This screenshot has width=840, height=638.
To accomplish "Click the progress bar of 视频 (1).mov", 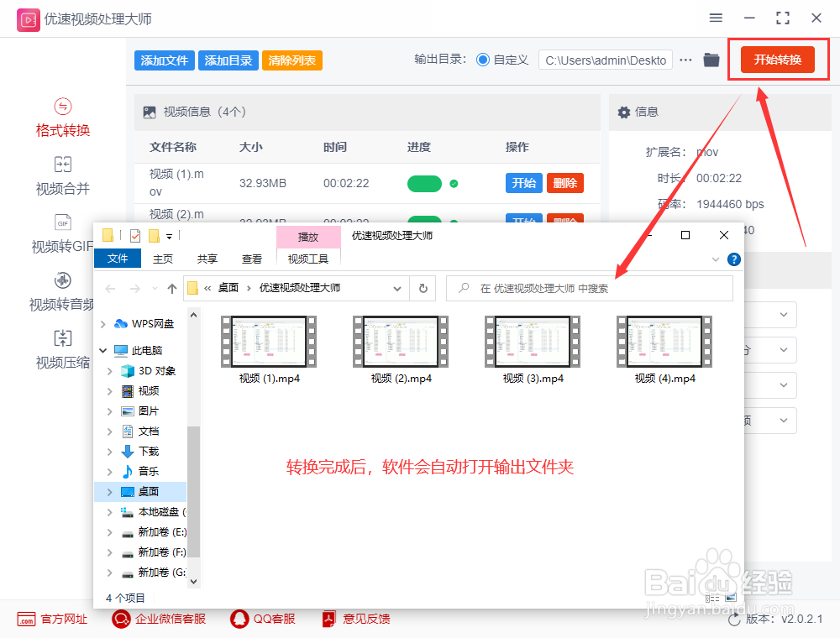I will (424, 184).
